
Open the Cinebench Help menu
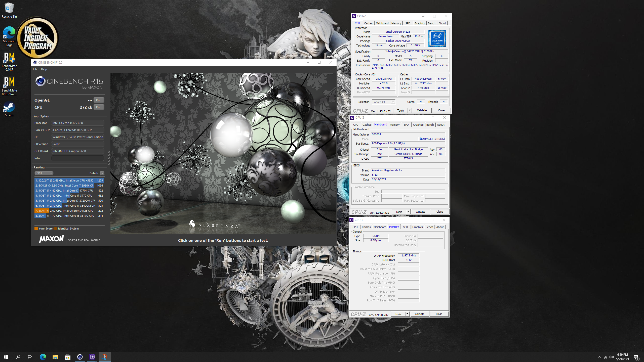(44, 69)
